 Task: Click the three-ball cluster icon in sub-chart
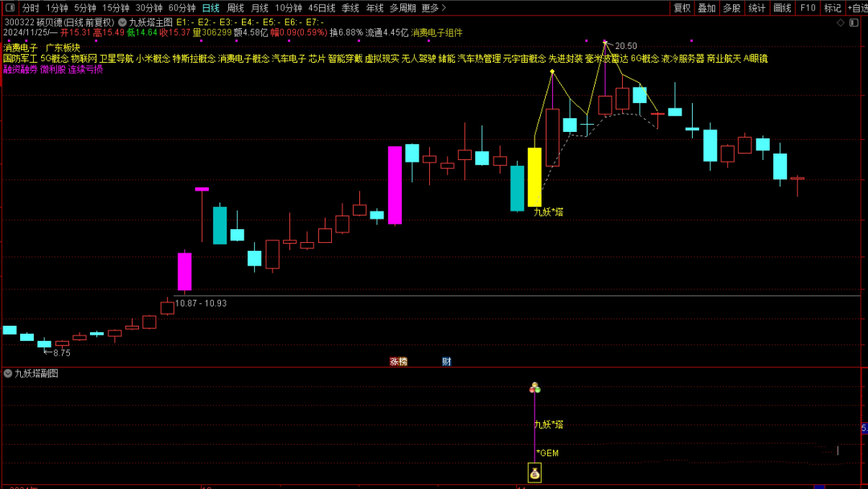pyautogui.click(x=534, y=388)
